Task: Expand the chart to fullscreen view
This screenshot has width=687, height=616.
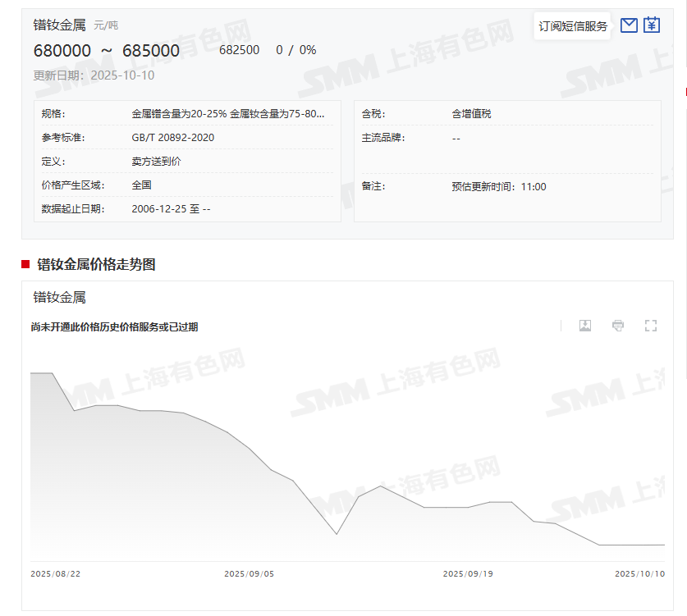Action: [651, 326]
